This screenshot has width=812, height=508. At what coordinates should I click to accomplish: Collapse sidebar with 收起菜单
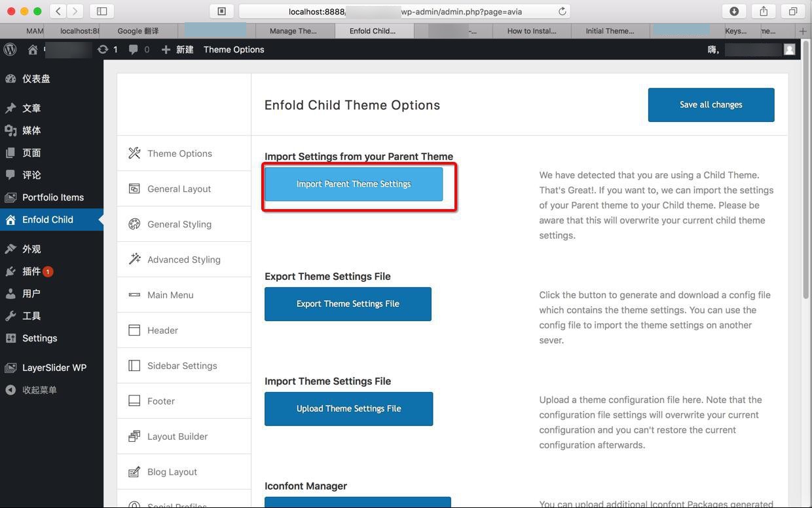pos(52,390)
